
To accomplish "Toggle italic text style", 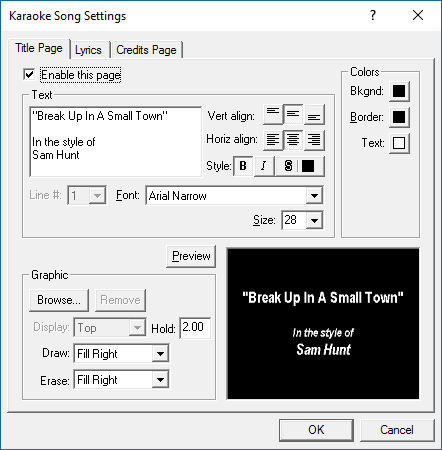I will click(x=264, y=166).
